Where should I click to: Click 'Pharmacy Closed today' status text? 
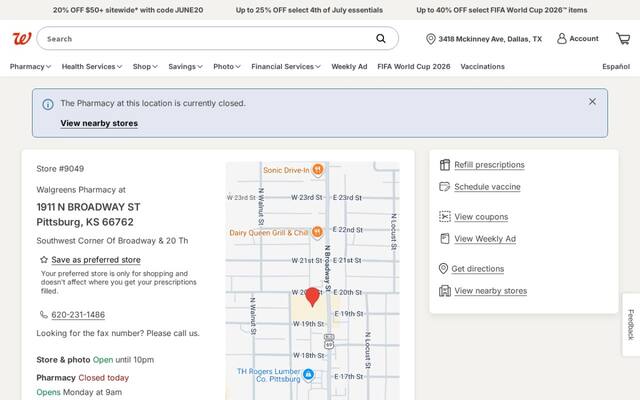pyautogui.click(x=82, y=378)
